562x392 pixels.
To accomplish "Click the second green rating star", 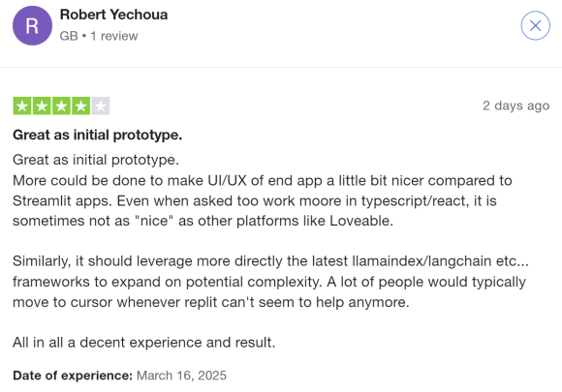I will (42, 106).
